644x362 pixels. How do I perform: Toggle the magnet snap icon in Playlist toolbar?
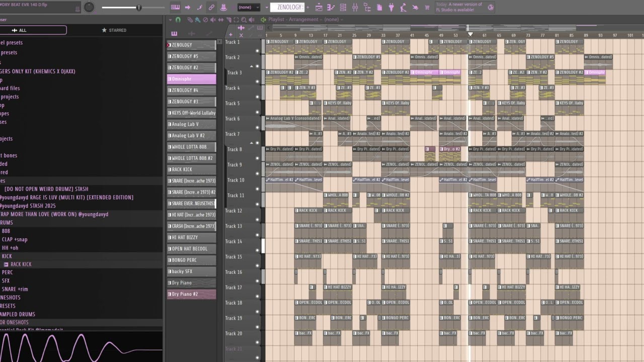(x=178, y=20)
